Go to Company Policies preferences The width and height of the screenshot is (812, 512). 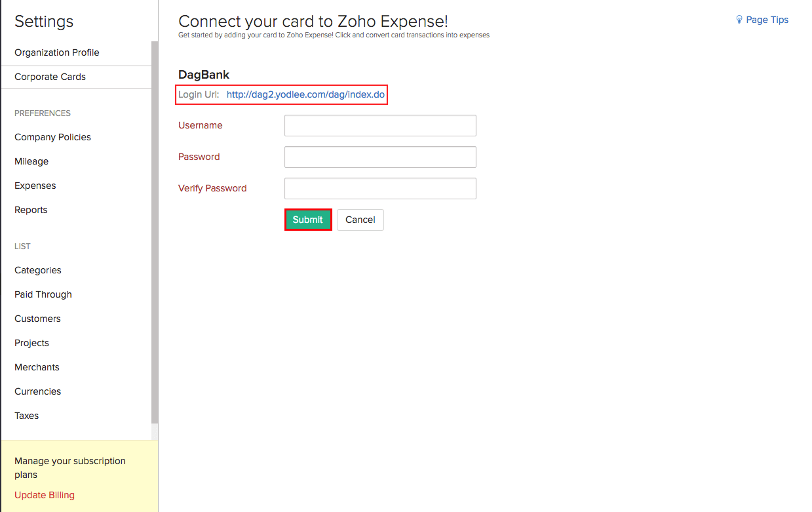[x=52, y=137]
